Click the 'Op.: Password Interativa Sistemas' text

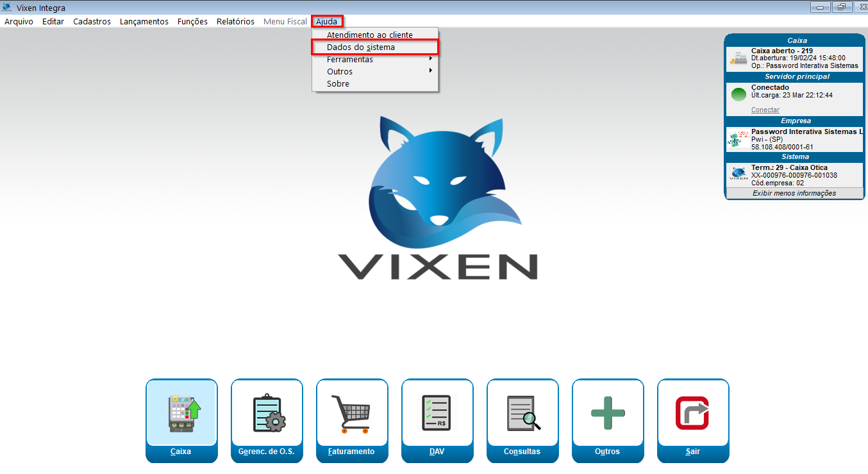pos(805,65)
